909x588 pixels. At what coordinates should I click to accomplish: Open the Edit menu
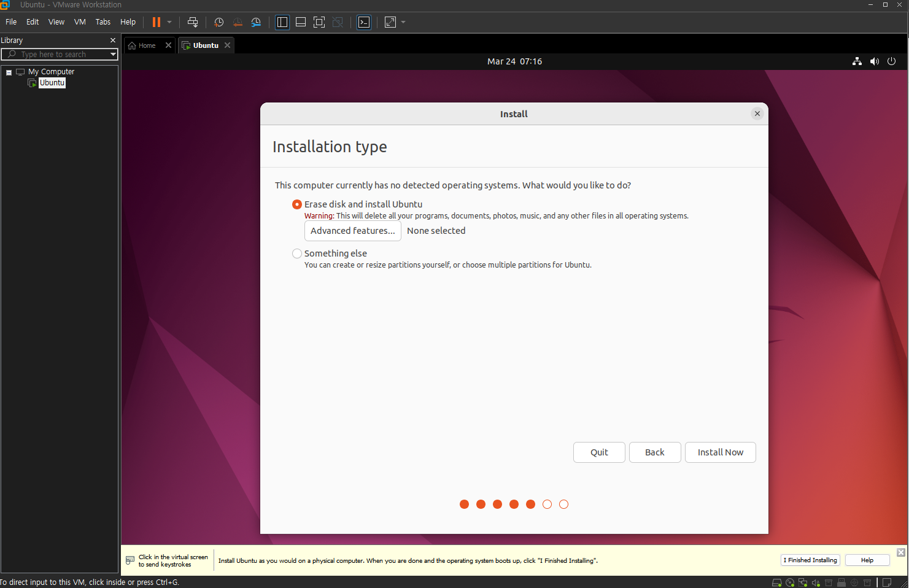tap(33, 22)
